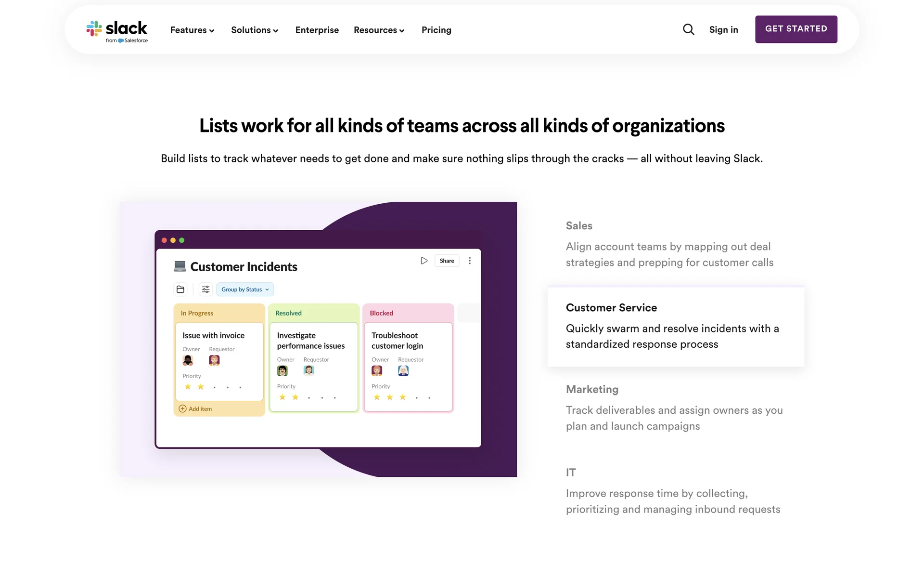Set third priority star on Troubleshoot customer login
This screenshot has height=578, width=924.
point(403,397)
